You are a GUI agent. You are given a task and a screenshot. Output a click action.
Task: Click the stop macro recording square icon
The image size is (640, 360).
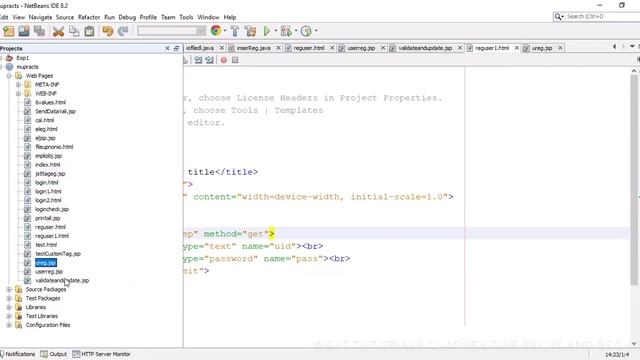click(x=235, y=60)
